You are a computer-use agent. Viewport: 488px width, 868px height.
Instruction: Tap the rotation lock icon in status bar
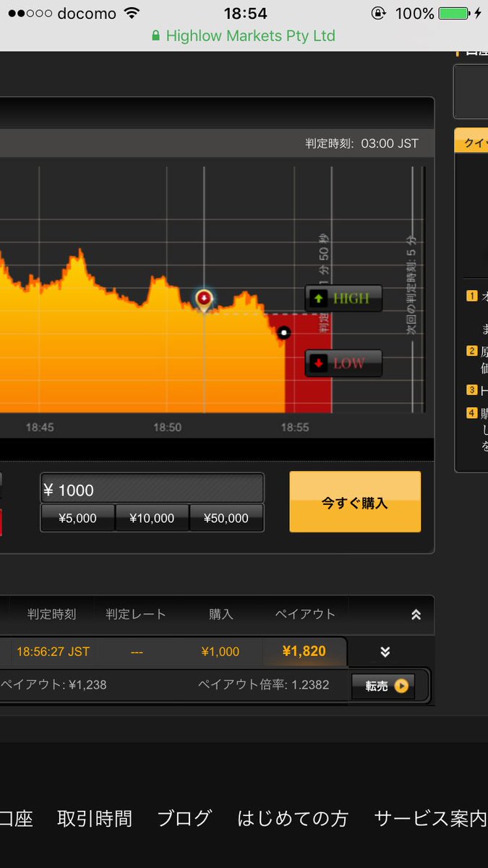pyautogui.click(x=378, y=13)
